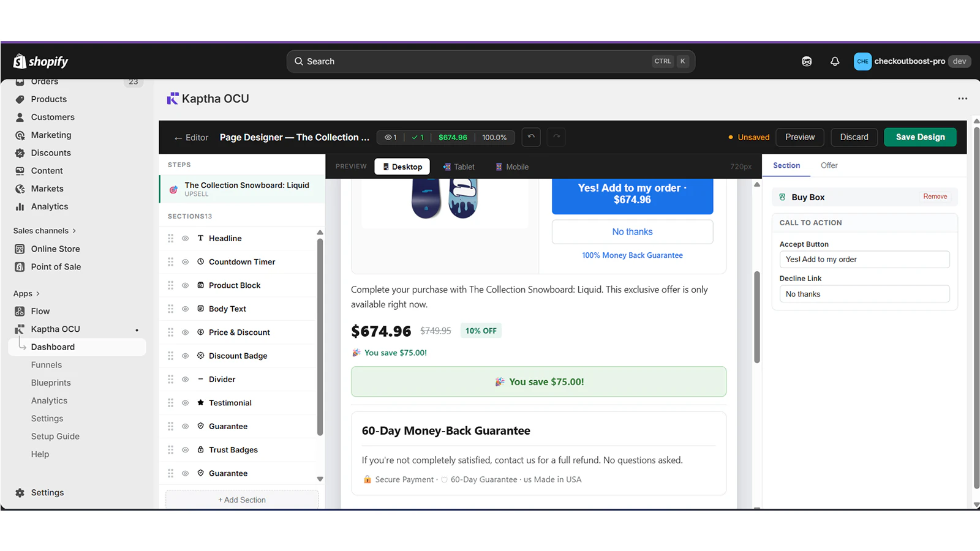This screenshot has height=551, width=980.
Task: Toggle visibility of the Trust Badges section
Action: point(185,450)
